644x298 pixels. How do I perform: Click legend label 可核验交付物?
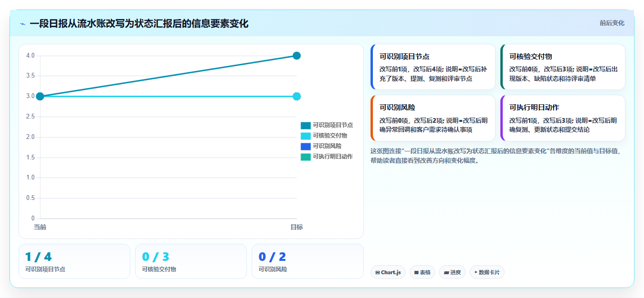(x=329, y=136)
